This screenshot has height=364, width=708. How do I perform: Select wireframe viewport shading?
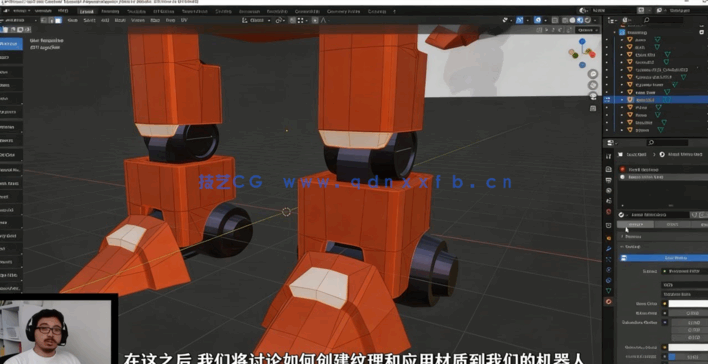point(564,20)
